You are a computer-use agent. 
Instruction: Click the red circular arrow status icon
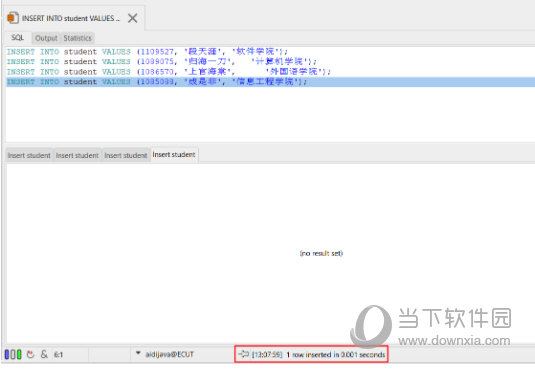30,354
